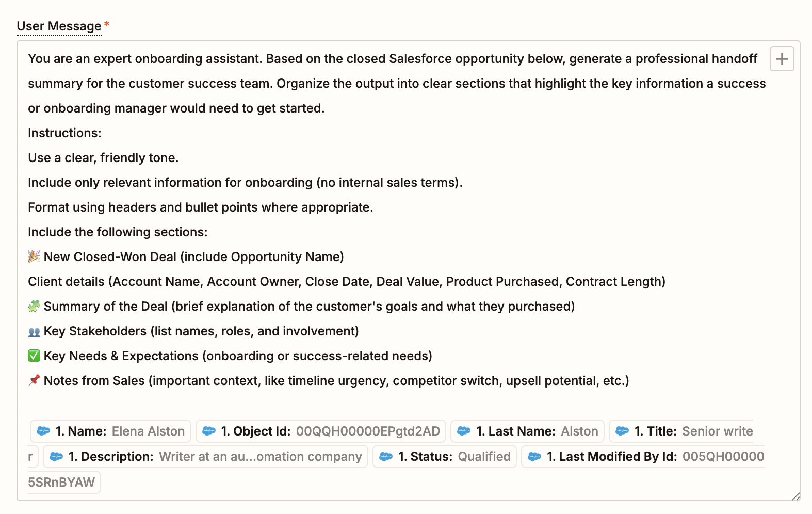The width and height of the screenshot is (812, 514).
Task: Select the Last Modified By Id pill
Action: coord(643,457)
